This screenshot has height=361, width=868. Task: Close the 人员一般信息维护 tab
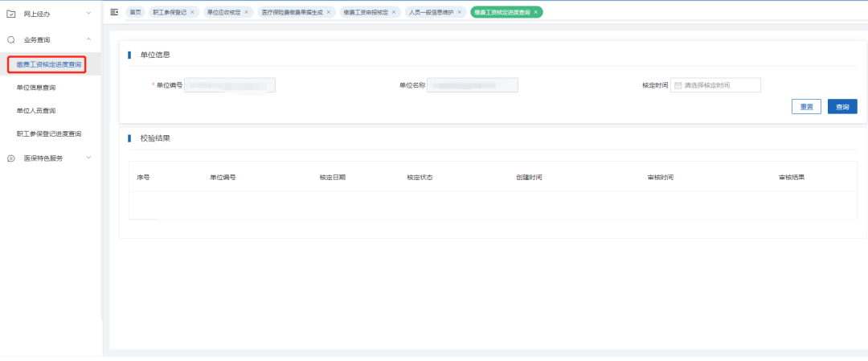click(x=460, y=12)
